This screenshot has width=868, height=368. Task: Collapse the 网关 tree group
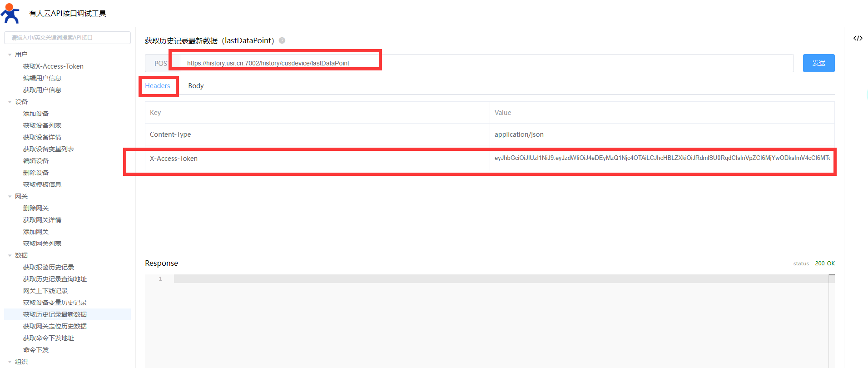[10, 196]
